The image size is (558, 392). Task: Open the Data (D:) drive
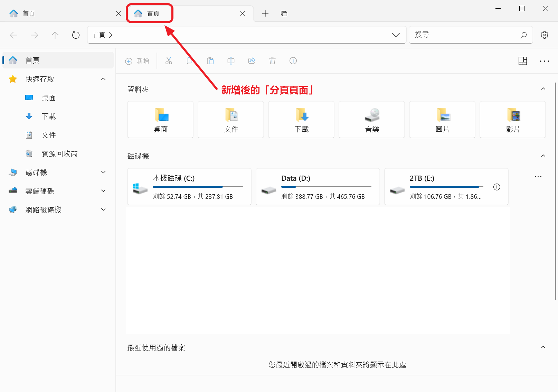[x=318, y=187]
